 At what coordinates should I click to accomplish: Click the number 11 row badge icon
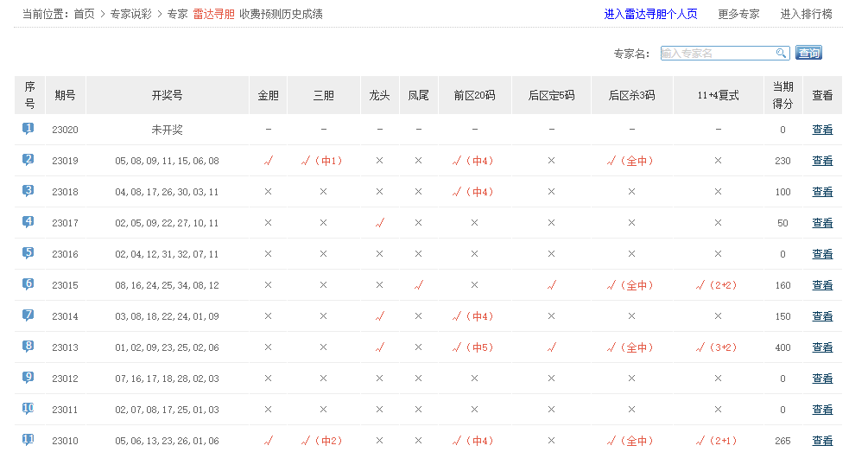[x=29, y=440]
